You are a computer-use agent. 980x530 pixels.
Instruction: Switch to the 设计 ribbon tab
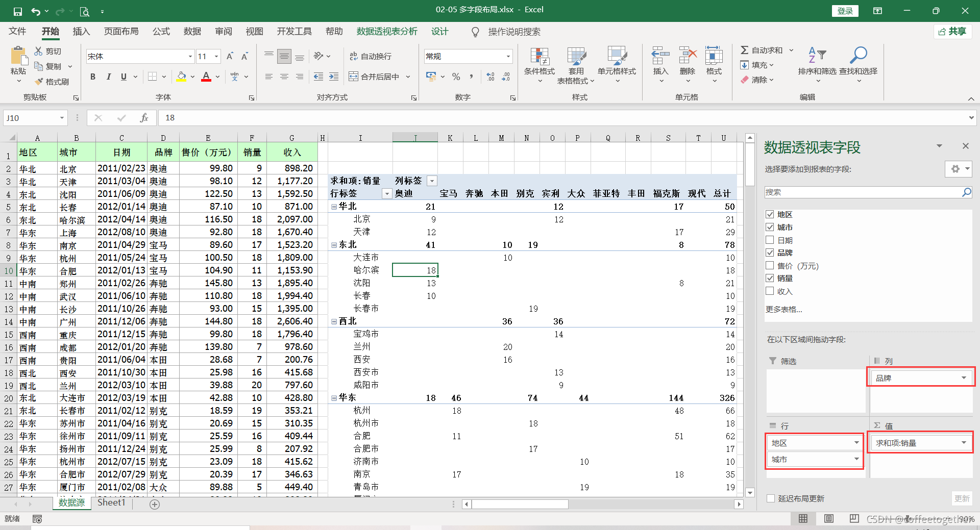click(439, 32)
